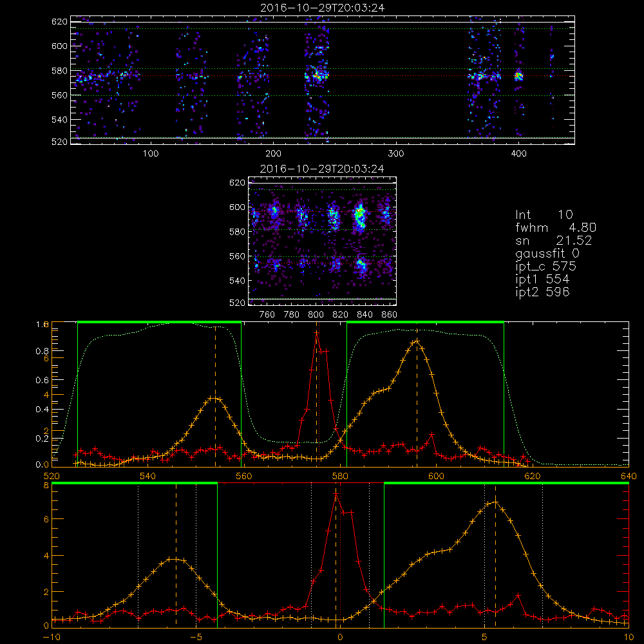Click x-axis label 10 of bottom plot
Screen dimensions: 644x644
(629, 638)
